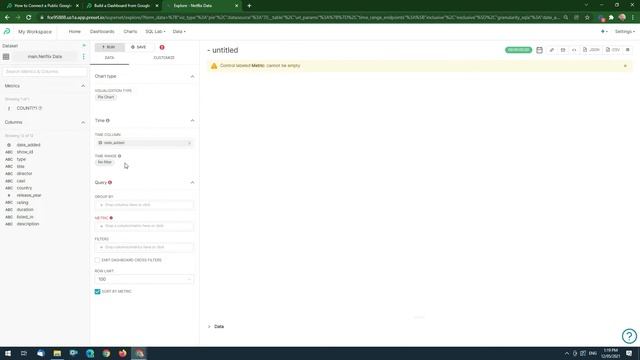Switch to the 'Build a Dashboard' browser tab
The width and height of the screenshot is (640, 360).
[122, 6]
